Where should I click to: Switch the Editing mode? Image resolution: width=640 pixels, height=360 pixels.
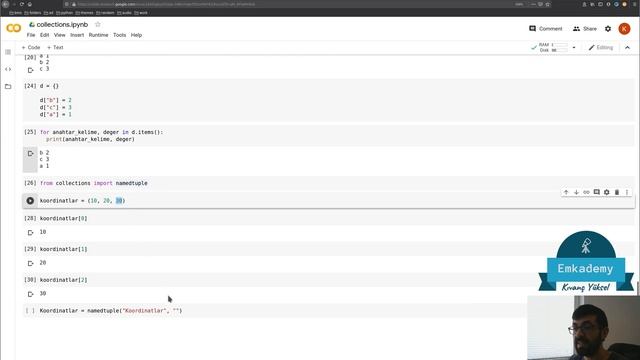click(601, 47)
